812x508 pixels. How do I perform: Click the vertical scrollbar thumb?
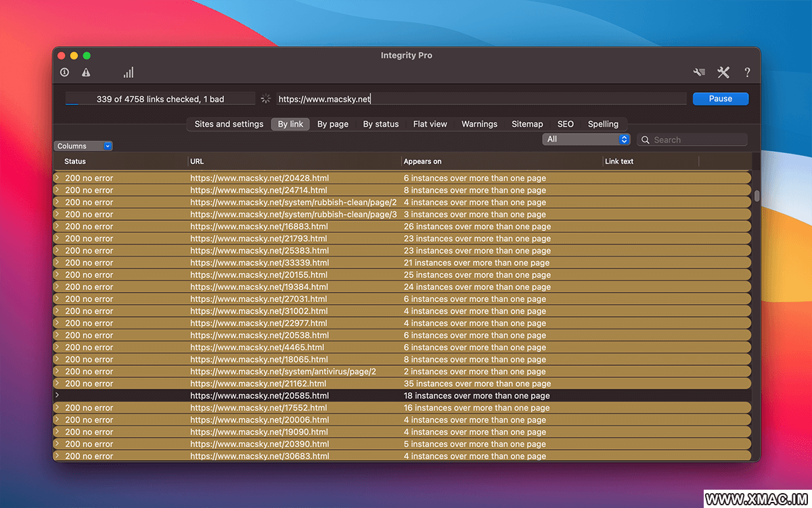757,196
